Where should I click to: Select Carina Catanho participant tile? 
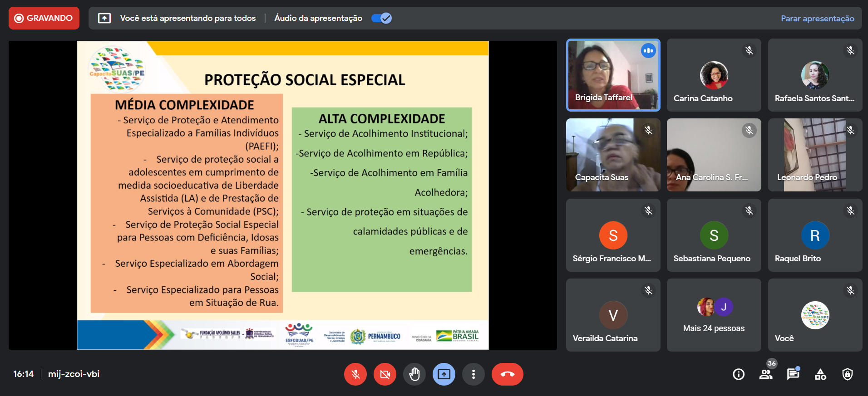[714, 75]
